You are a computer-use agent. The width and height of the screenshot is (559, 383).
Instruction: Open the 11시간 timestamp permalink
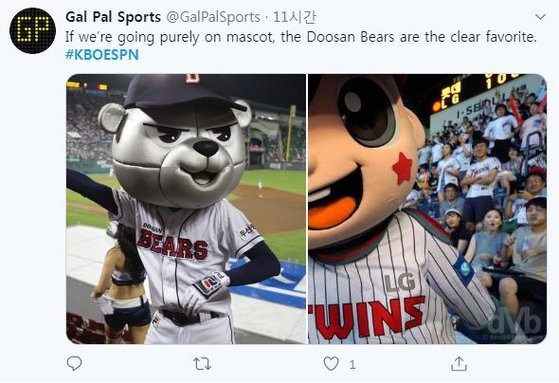pyautogui.click(x=294, y=17)
